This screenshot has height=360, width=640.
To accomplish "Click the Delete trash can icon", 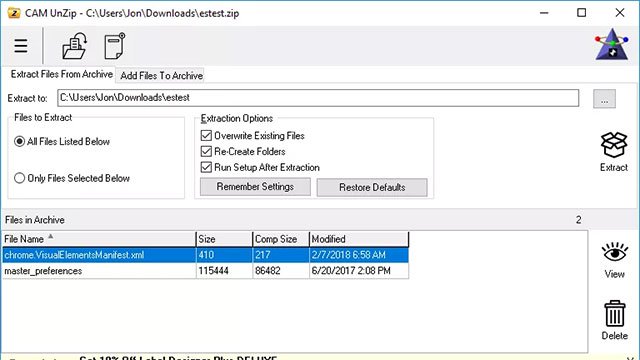I will click(615, 313).
